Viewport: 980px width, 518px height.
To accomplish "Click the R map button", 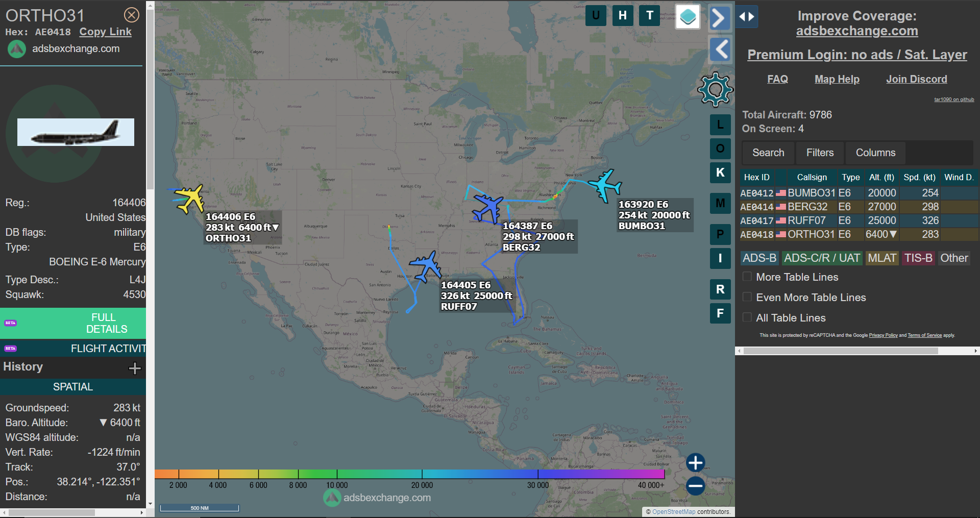I will [720, 289].
